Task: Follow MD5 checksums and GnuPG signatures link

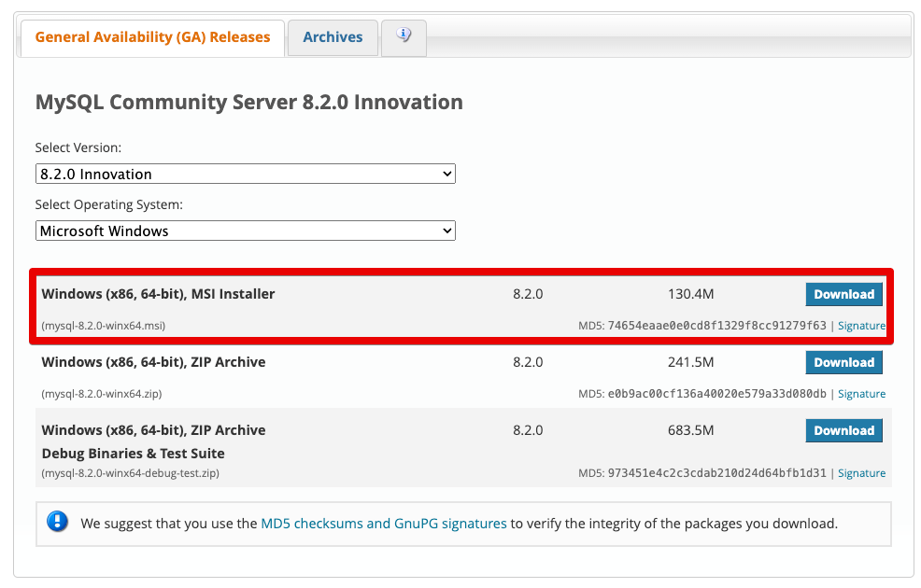Action: click(383, 524)
